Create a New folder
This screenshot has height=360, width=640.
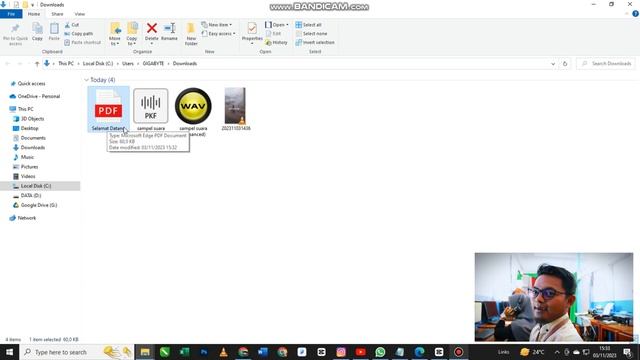pos(191,34)
